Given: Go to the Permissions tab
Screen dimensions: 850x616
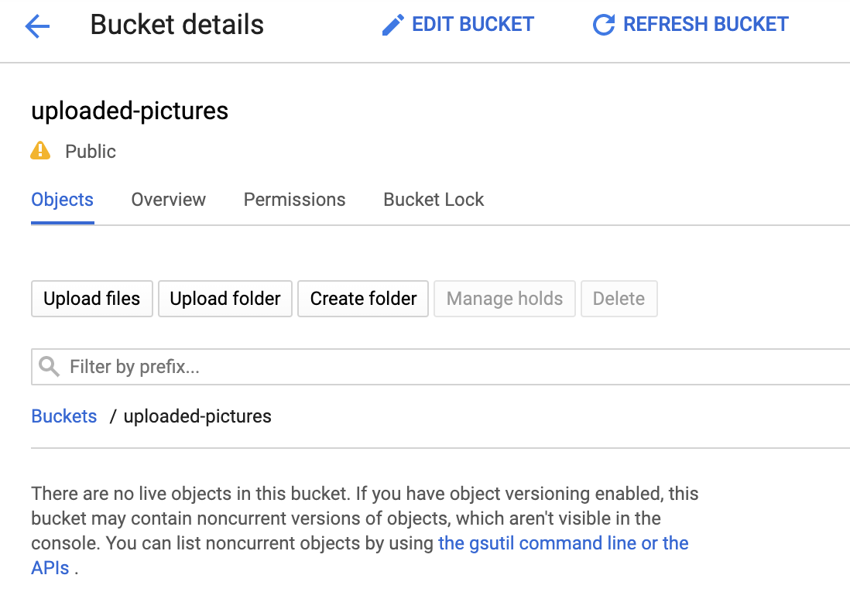Looking at the screenshot, I should (x=294, y=200).
